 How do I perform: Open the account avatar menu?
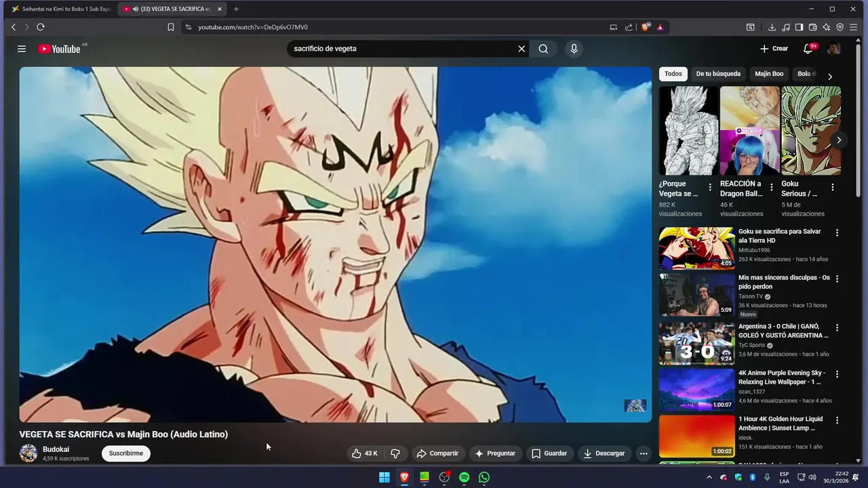click(834, 49)
